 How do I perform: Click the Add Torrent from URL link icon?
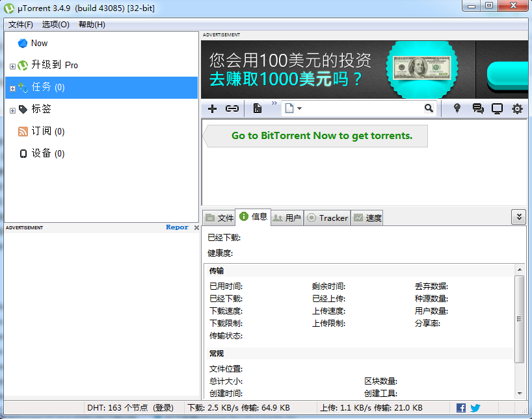click(232, 108)
